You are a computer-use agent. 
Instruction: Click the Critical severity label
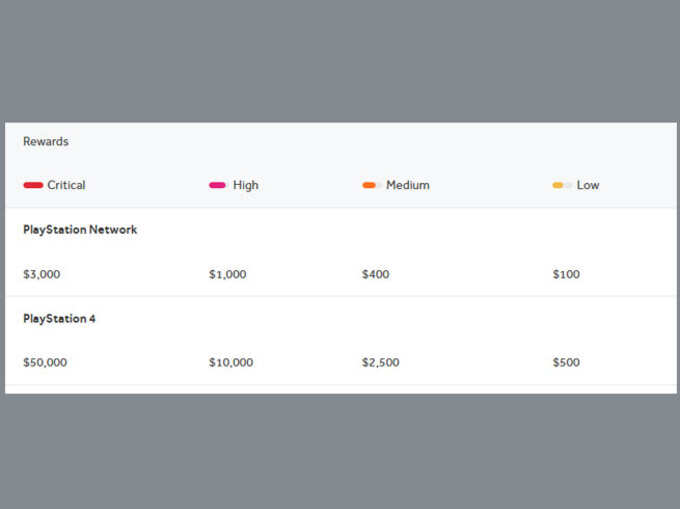pos(66,185)
